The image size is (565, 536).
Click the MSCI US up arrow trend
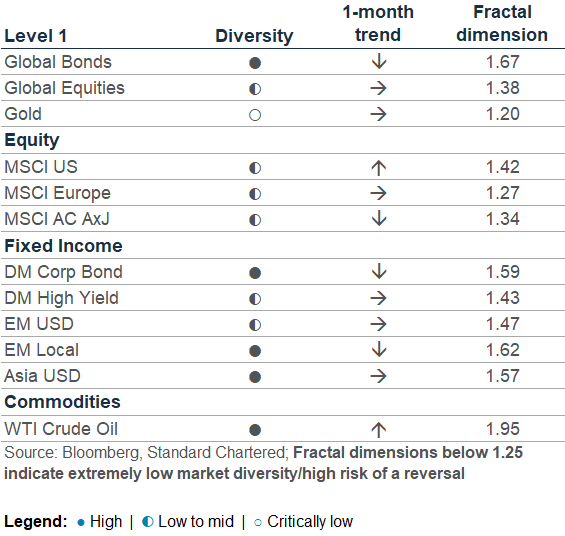(x=378, y=168)
